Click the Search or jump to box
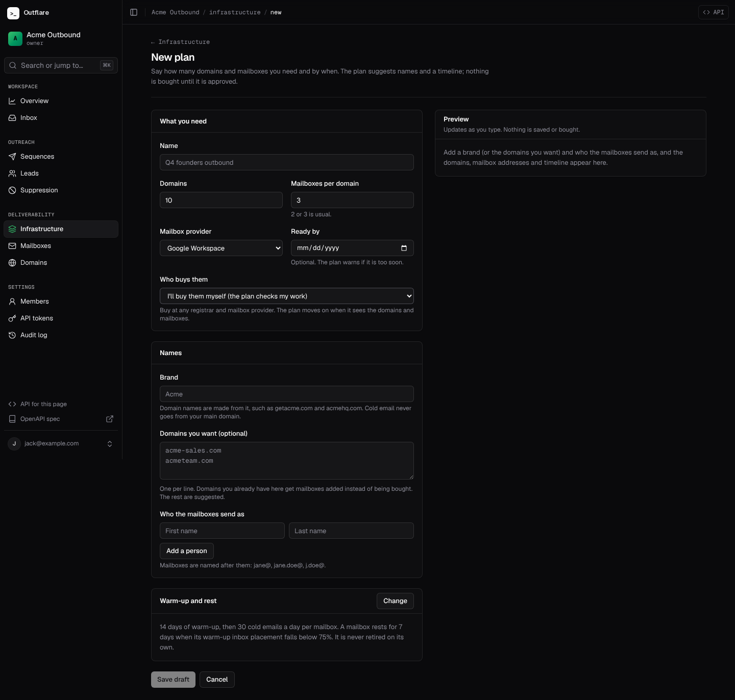The image size is (735, 700). [x=61, y=65]
